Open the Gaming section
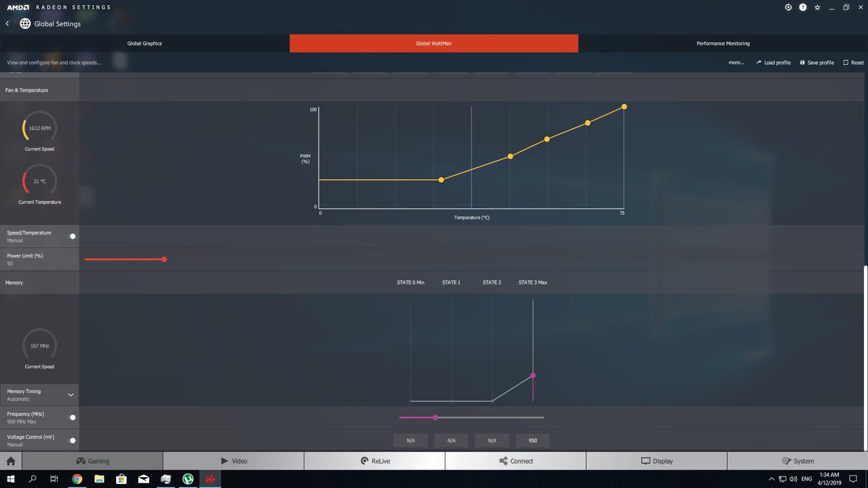 click(92, 461)
